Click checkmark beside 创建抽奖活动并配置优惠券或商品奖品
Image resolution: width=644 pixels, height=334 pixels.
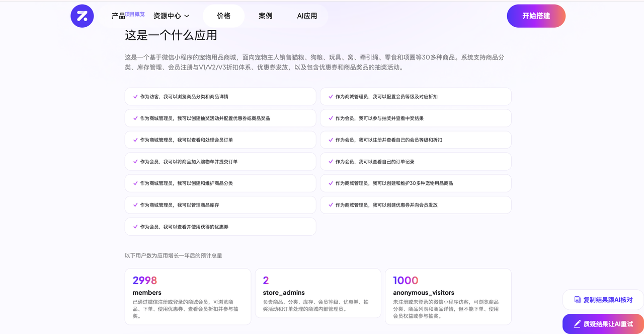pos(135,118)
